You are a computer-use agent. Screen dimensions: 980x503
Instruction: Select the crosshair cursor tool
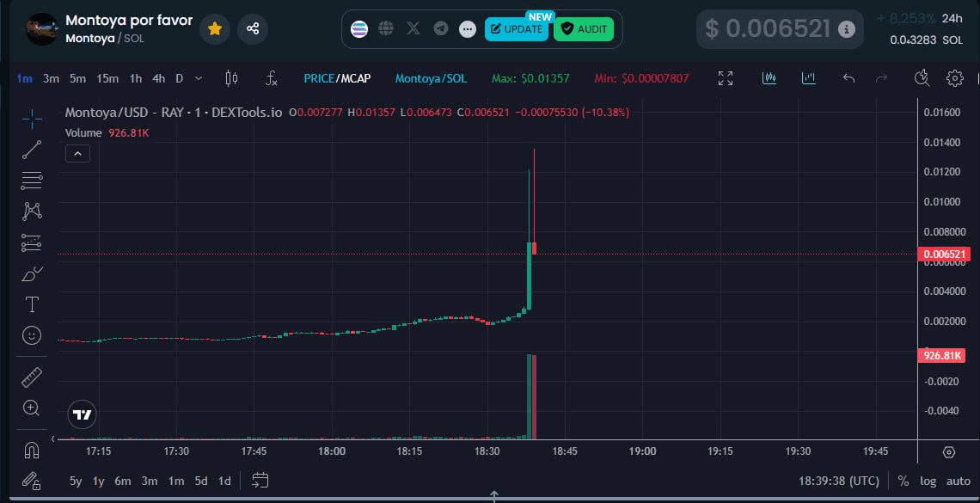[32, 118]
